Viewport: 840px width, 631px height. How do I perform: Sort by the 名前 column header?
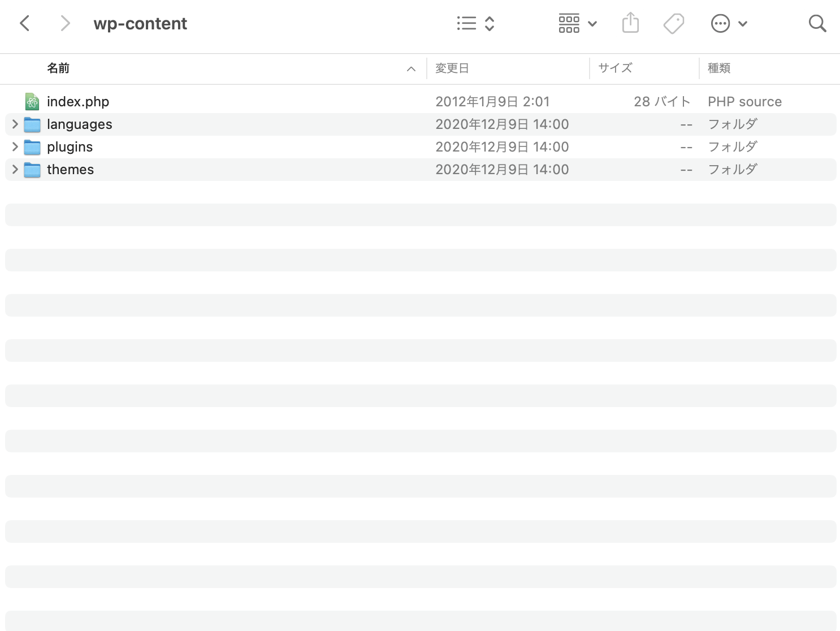[x=58, y=68]
